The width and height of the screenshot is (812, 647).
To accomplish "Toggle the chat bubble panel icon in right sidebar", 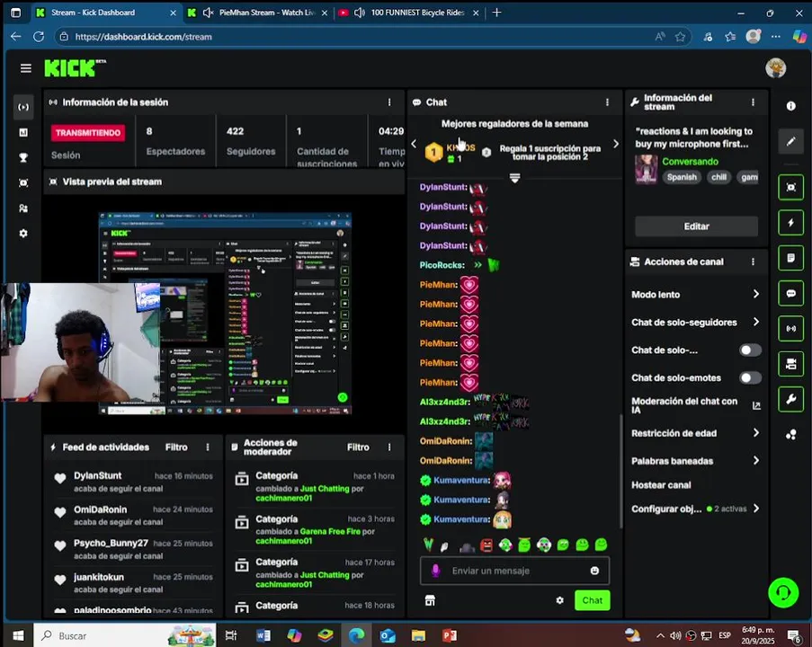I will [x=790, y=294].
